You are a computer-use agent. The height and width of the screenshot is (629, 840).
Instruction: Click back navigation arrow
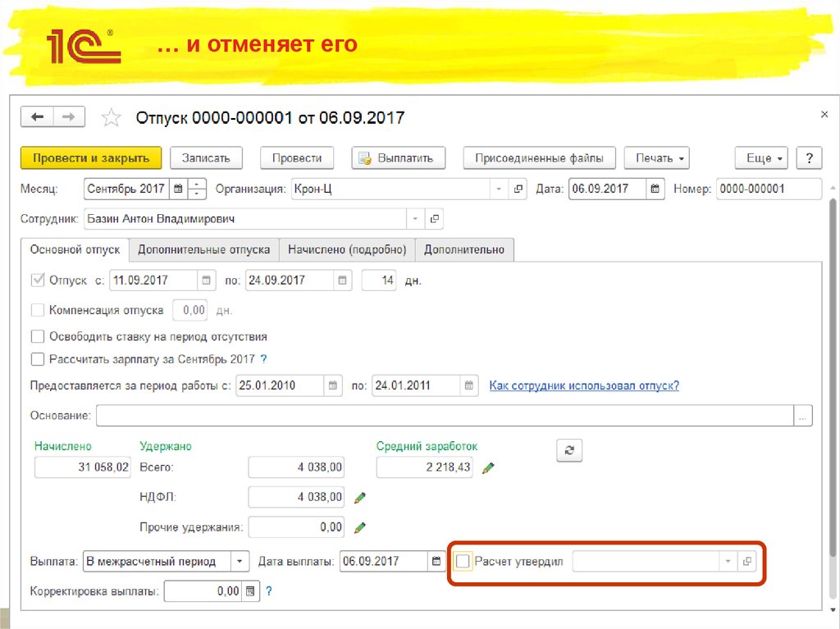(x=37, y=116)
